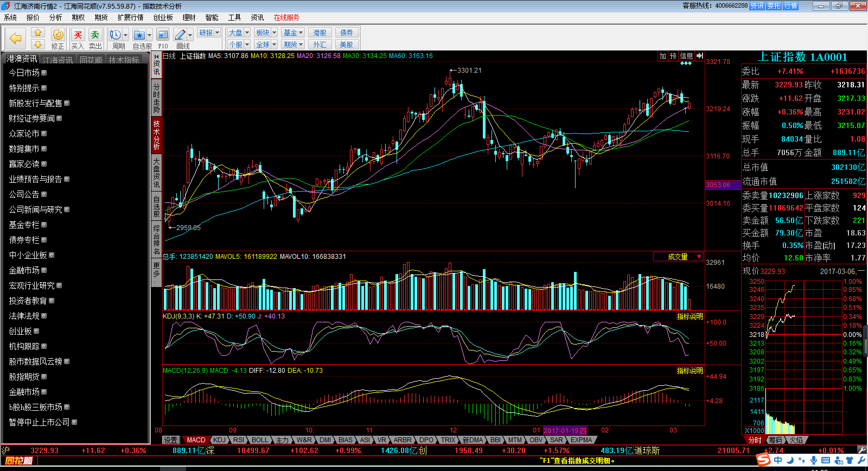
Task: Select the 画线 drawing pencil tool
Action: (181, 35)
